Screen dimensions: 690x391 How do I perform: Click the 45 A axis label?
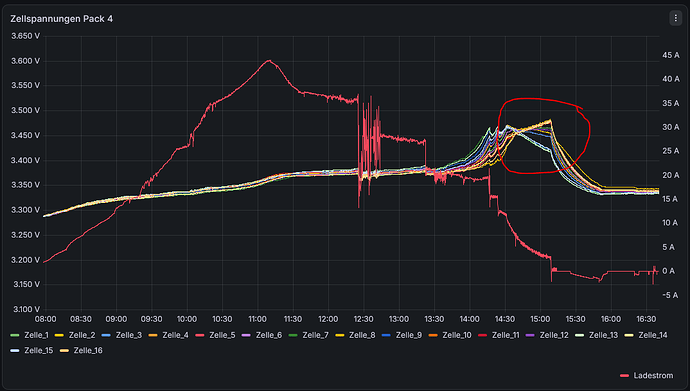click(x=671, y=55)
